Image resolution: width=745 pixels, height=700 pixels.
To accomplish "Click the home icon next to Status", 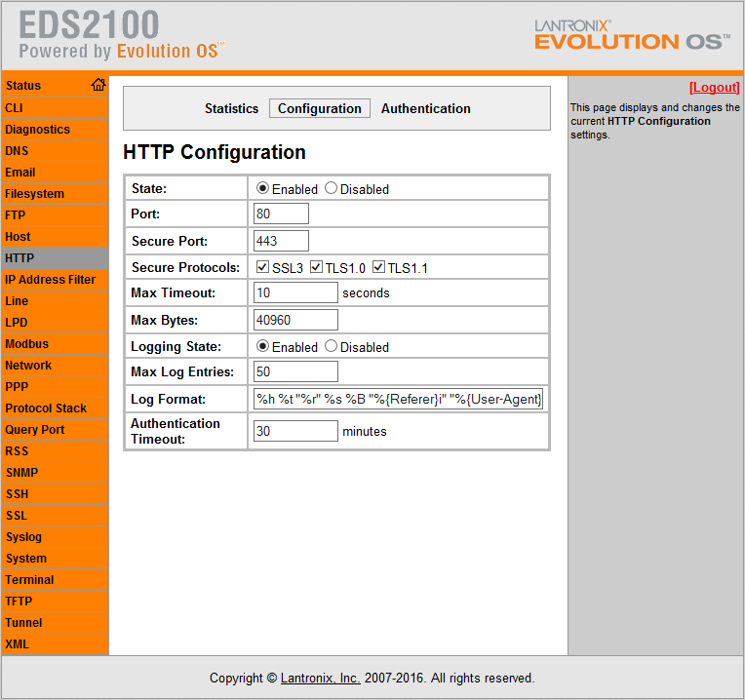I will 98,85.
